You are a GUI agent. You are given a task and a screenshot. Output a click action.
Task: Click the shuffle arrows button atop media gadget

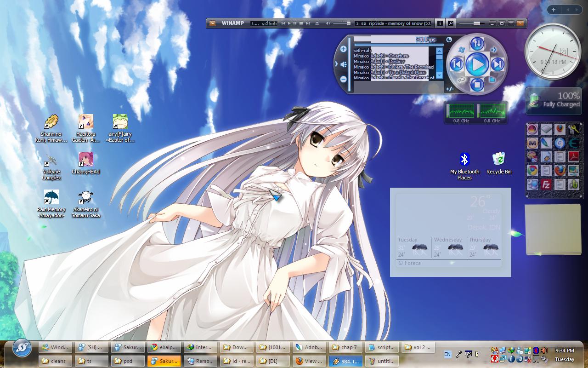click(477, 44)
